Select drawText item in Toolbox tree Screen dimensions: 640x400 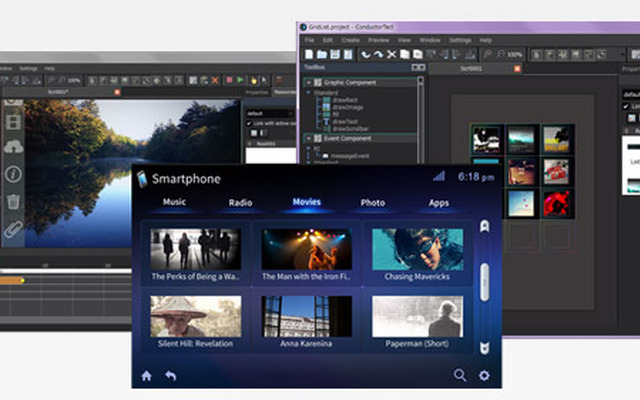[x=344, y=122]
